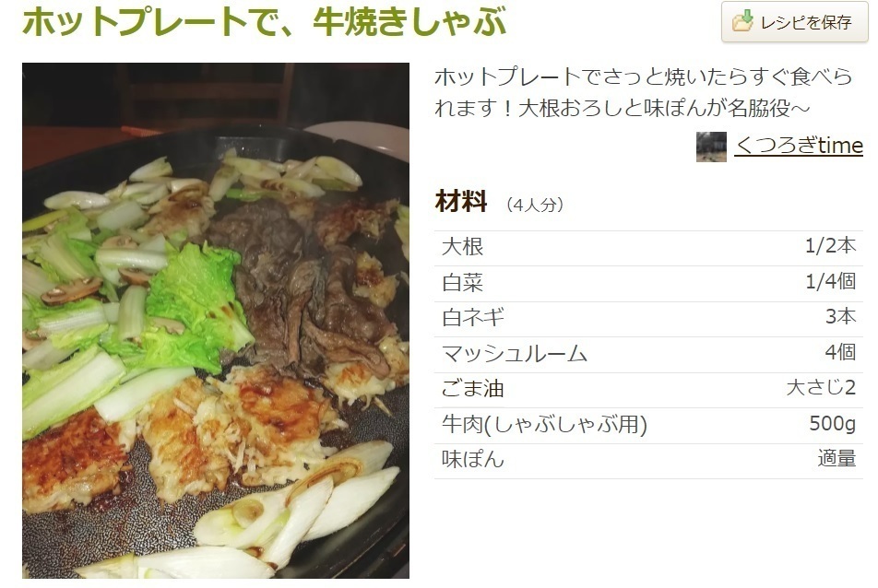Click the 味ぽん ingredient
This screenshot has width=878, height=588.
[473, 460]
